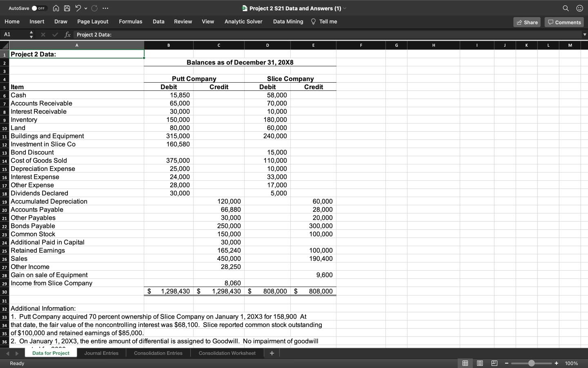The width and height of the screenshot is (588, 368).
Task: Open the Analytic Solver tab
Action: pyautogui.click(x=243, y=22)
